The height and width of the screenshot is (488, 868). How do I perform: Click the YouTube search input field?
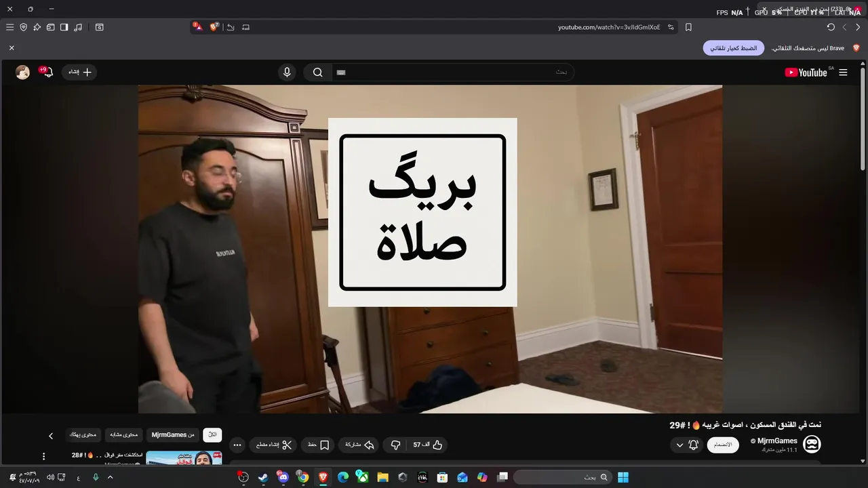click(x=453, y=73)
